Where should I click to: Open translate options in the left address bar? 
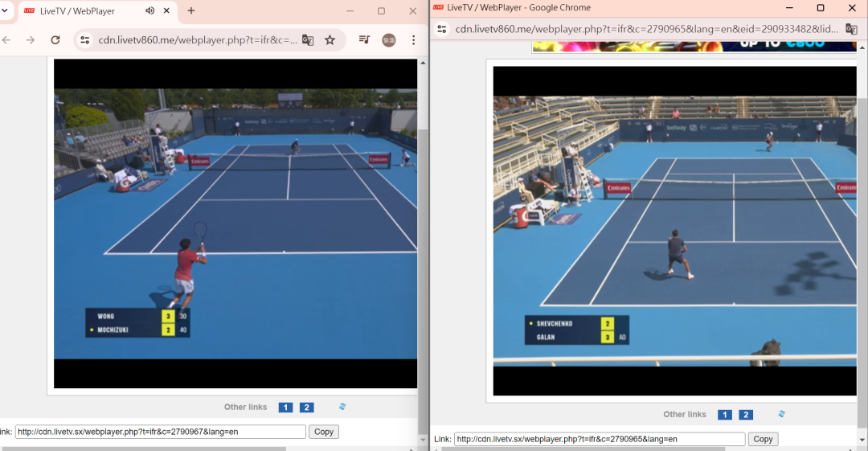(307, 40)
